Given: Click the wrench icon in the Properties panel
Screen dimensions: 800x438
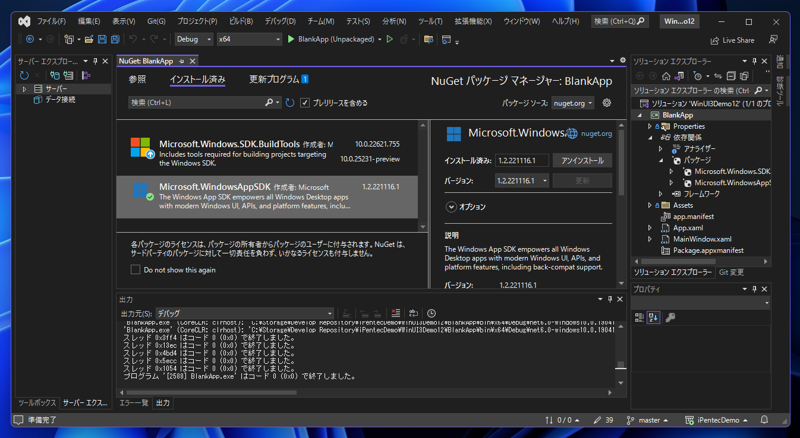Looking at the screenshot, I should click(670, 317).
